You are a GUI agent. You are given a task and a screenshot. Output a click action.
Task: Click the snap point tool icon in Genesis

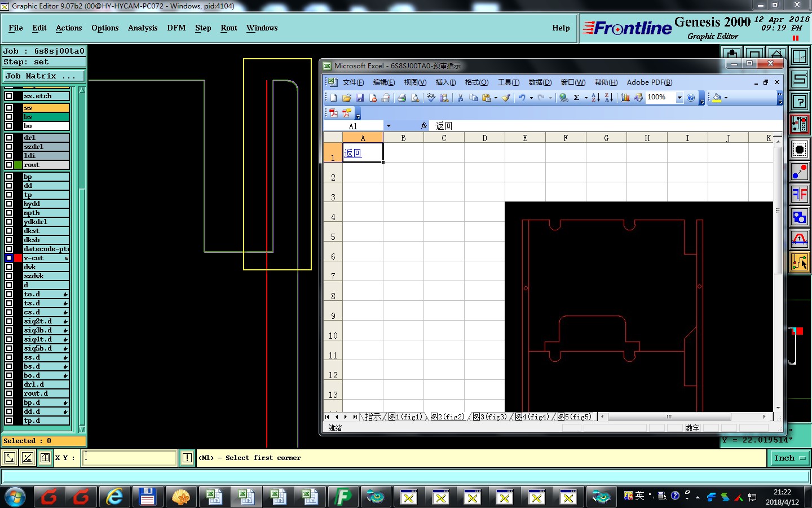pyautogui.click(x=800, y=171)
